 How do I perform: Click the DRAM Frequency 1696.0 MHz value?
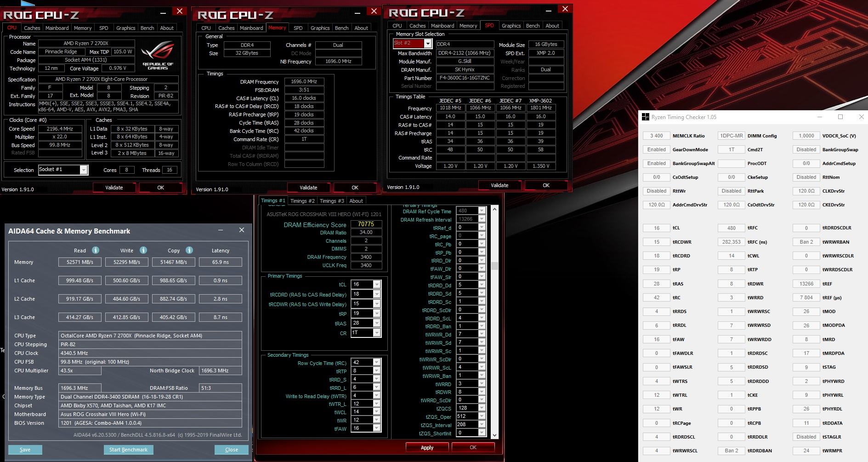[x=304, y=81]
